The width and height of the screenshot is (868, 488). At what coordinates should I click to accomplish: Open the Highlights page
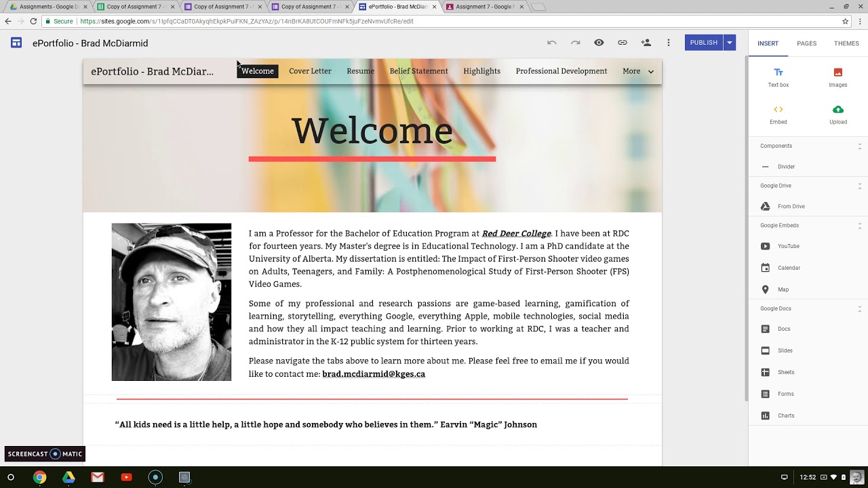[x=481, y=71]
